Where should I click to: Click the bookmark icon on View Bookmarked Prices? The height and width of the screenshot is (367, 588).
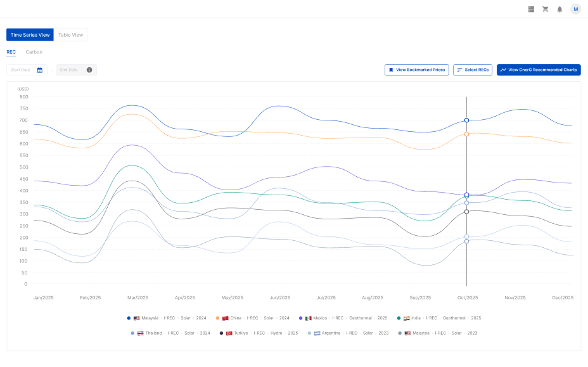[x=391, y=70]
